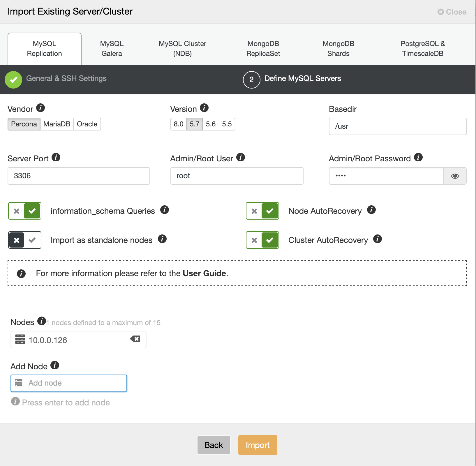This screenshot has width=476, height=466.
Task: Select Percona vendor
Action: point(24,124)
